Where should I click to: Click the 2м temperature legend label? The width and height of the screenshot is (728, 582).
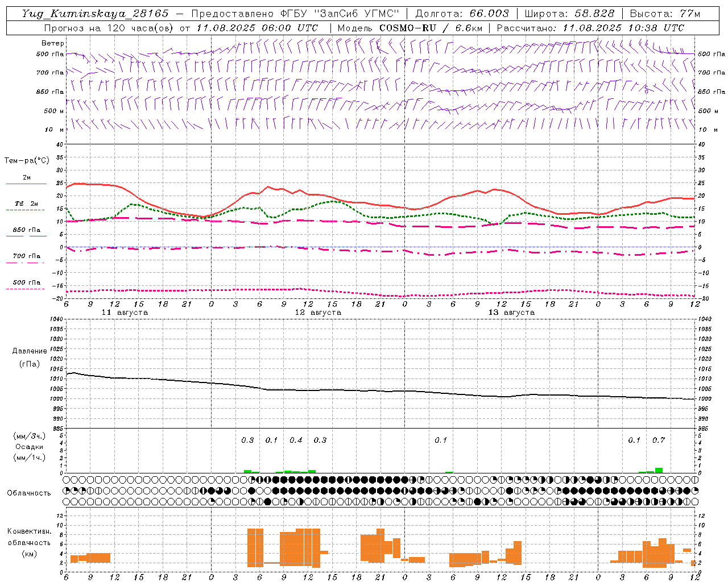[x=27, y=178]
